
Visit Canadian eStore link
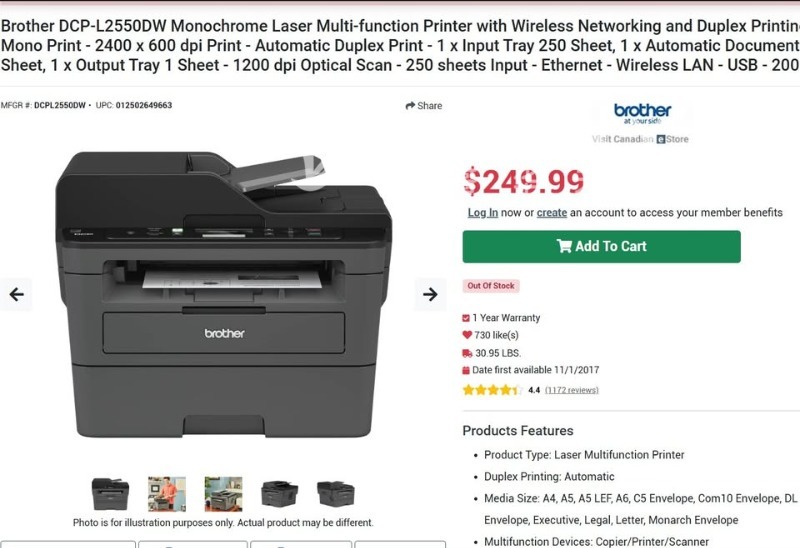(640, 139)
